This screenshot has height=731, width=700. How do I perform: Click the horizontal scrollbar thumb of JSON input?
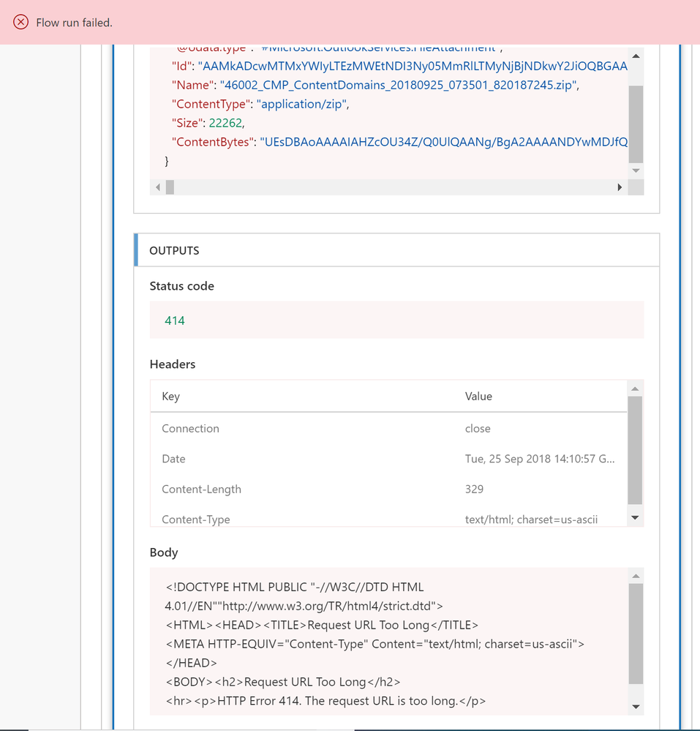[170, 187]
